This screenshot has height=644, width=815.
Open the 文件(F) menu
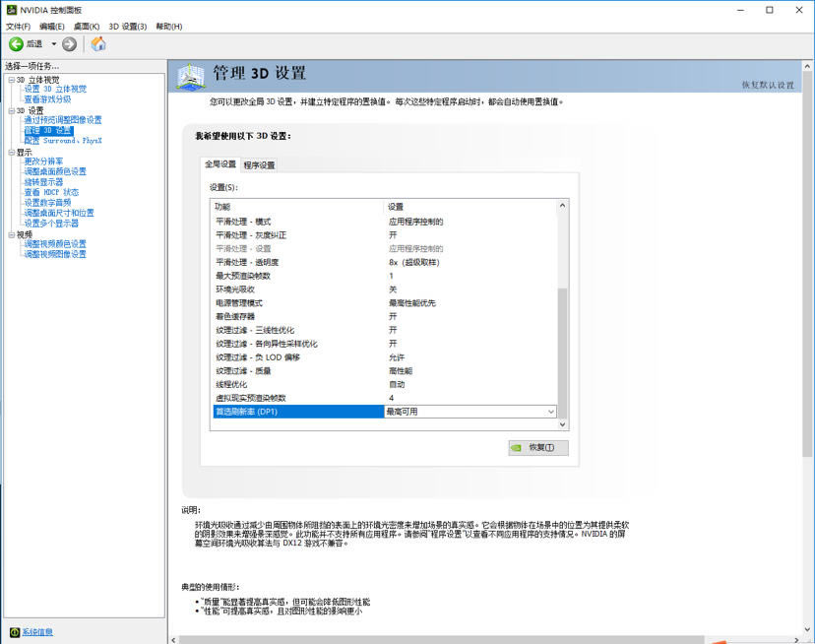pos(18,26)
